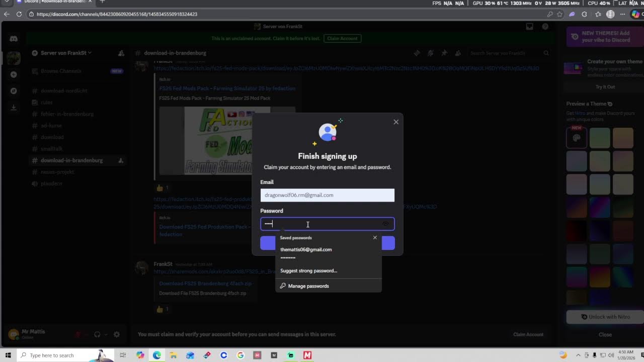Open a new browser tab with the plus

click(102, 2)
